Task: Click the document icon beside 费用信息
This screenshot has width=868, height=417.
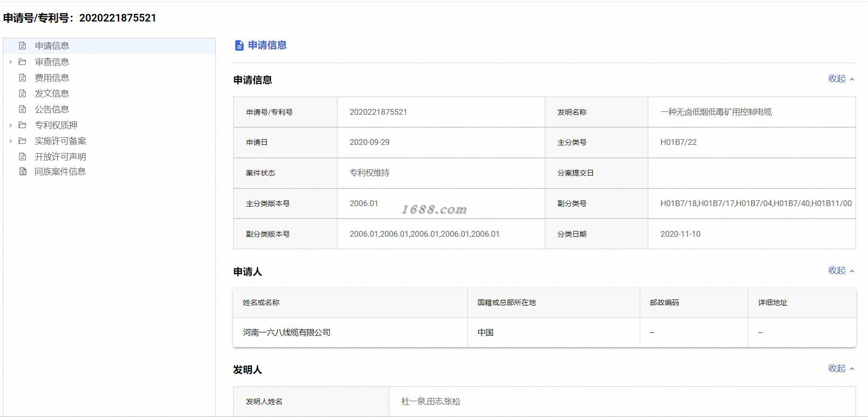Action: [22, 77]
